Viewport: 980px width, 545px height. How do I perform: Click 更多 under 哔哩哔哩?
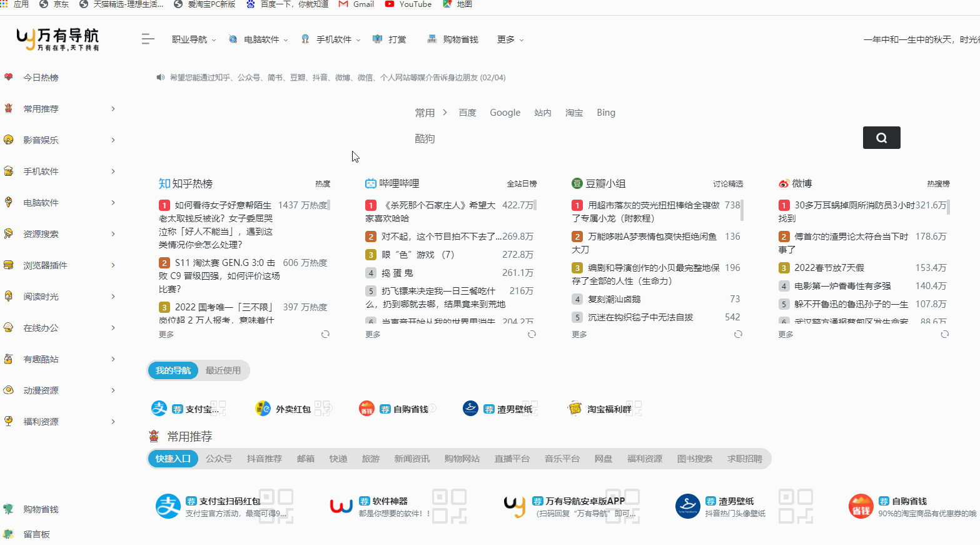click(x=373, y=335)
